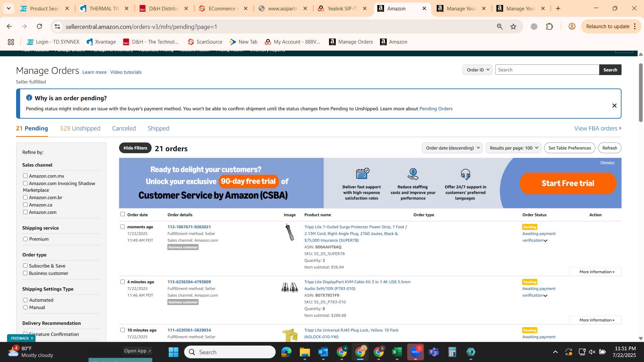Check the Amazon.com.mx sales channel filter
The height and width of the screenshot is (362, 644).
25,176
